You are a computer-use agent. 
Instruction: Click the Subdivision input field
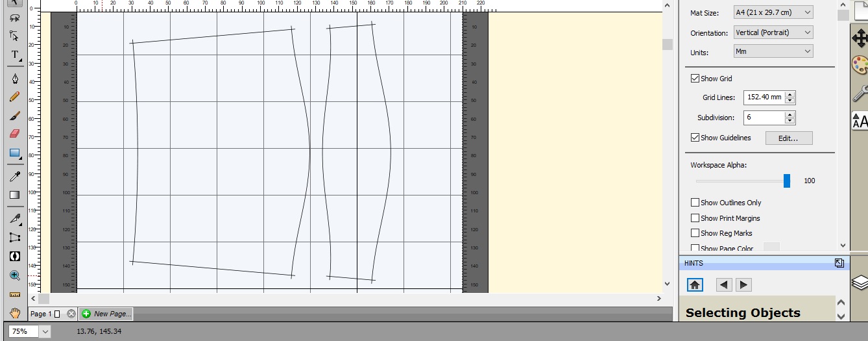point(764,118)
